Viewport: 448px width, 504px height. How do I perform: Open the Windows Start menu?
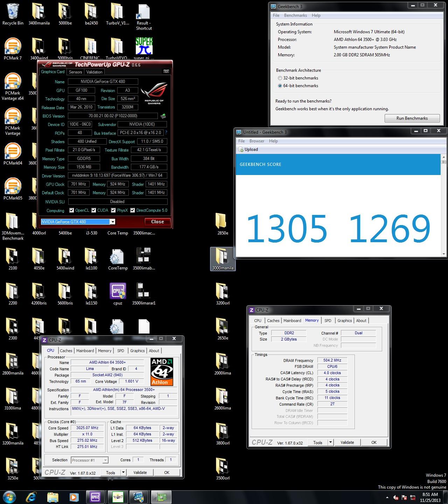click(x=10, y=497)
